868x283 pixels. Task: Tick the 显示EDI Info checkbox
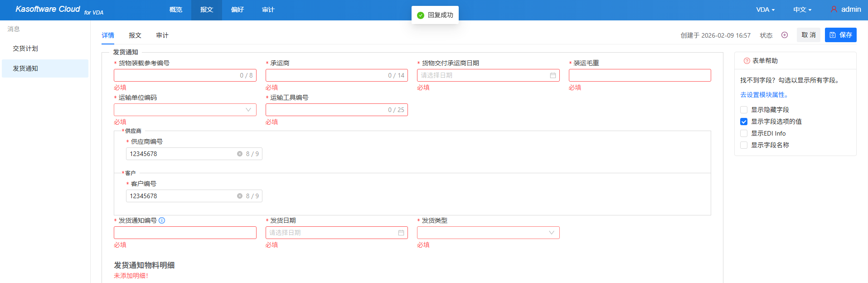coord(744,133)
